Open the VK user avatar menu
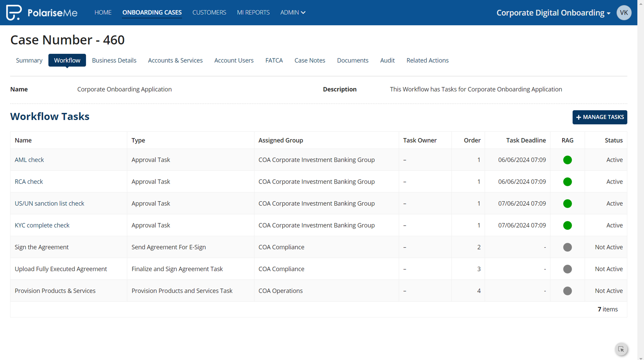 624,13
